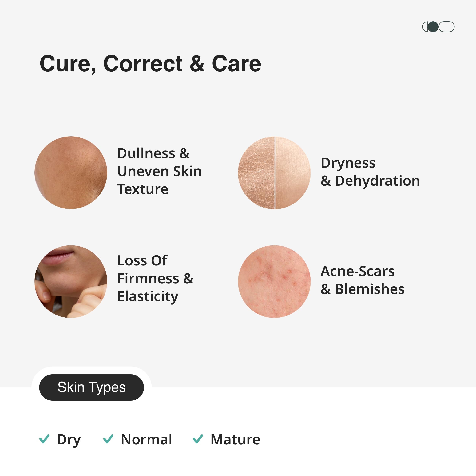Open the "Acne-Scars & Blemishes" label
The height and width of the screenshot is (476, 476).
pyautogui.click(x=362, y=280)
